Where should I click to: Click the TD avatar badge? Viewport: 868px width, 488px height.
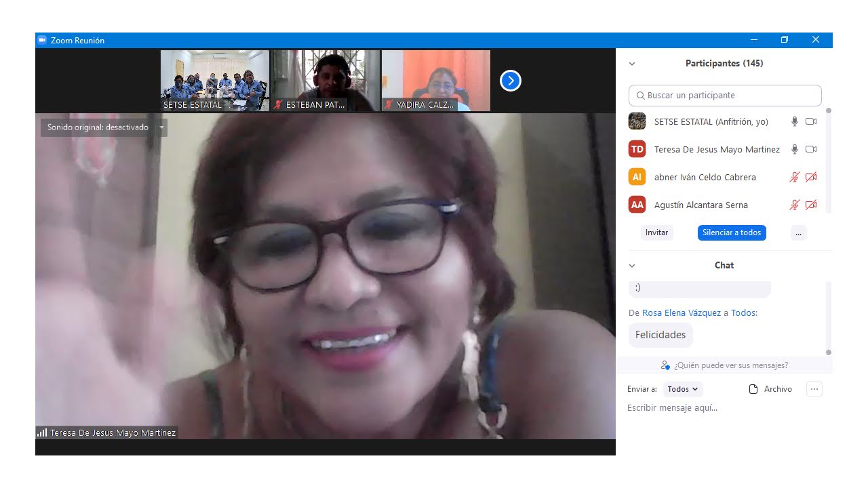pyautogui.click(x=637, y=149)
